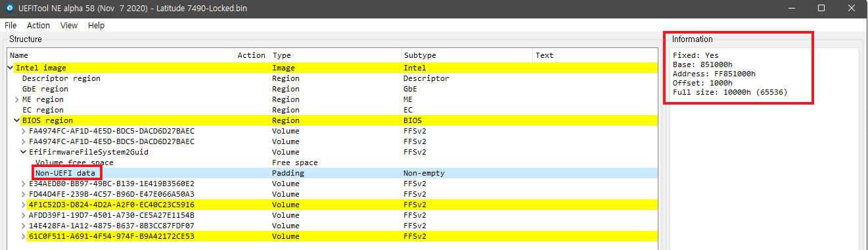Screen dimensions: 868x250
Task: Expand the FD44D4FE-239B-4C57 volume
Action: (x=24, y=194)
